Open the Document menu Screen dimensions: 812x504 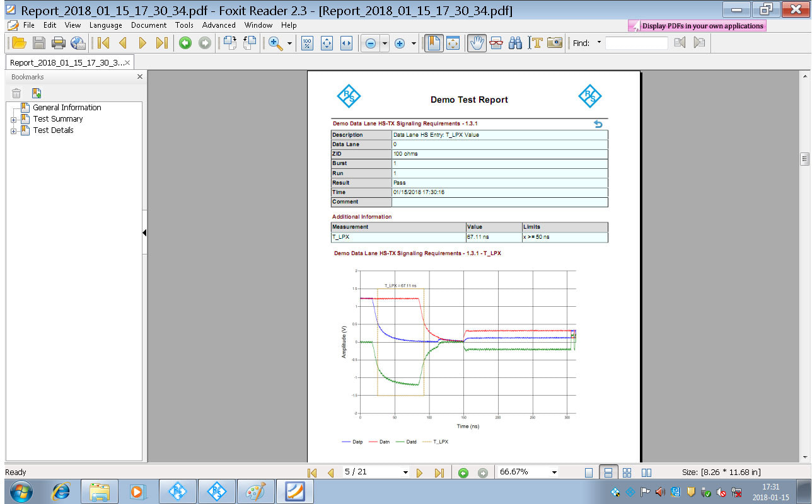coord(149,25)
